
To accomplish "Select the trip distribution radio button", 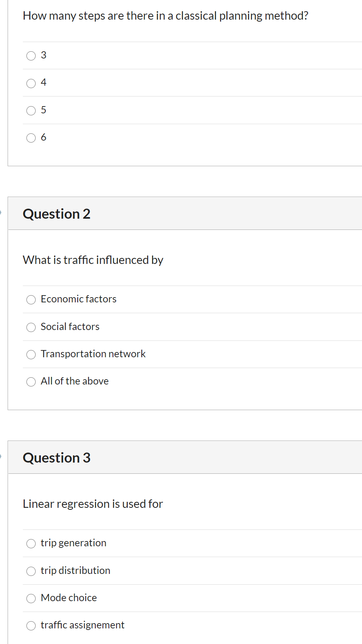I will 31,571.
